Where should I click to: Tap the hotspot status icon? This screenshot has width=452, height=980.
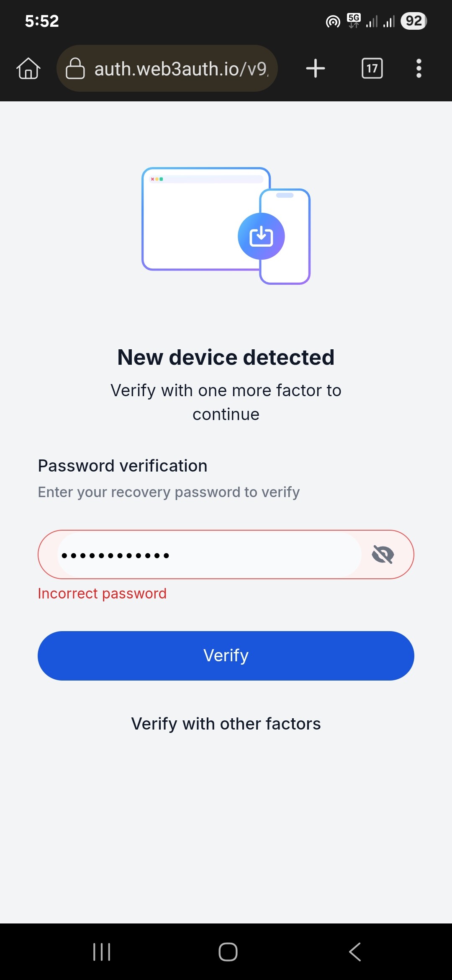tap(333, 21)
